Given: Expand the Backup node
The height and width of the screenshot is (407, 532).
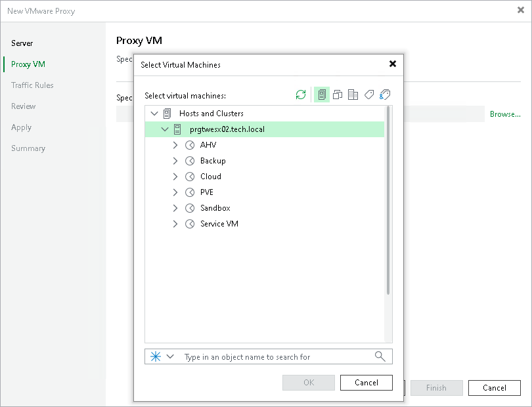Looking at the screenshot, I should [175, 160].
